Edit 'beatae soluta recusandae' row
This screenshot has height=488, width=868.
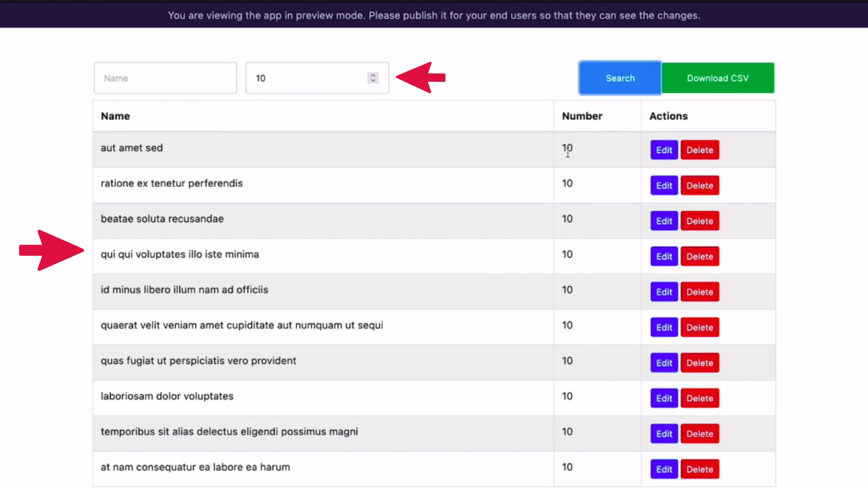pos(664,221)
